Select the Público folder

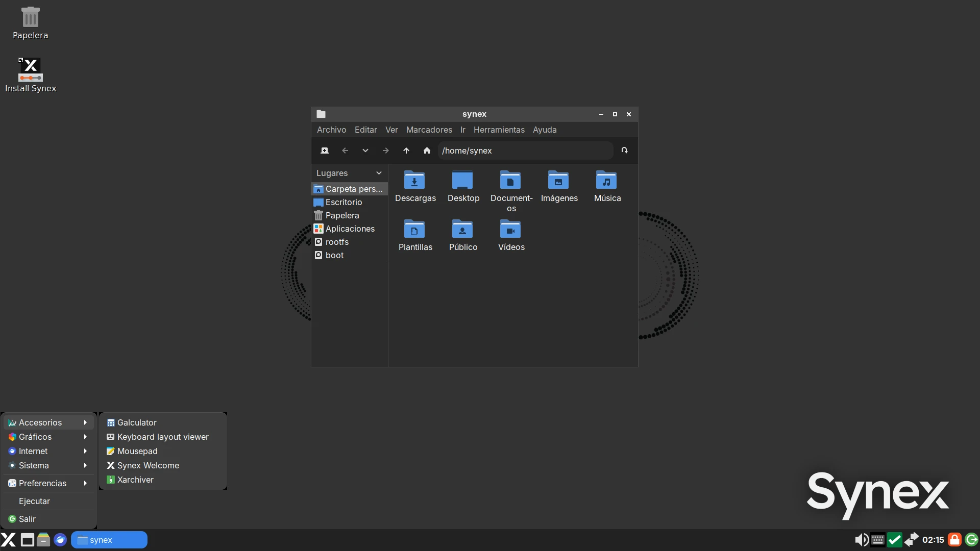pyautogui.click(x=463, y=235)
